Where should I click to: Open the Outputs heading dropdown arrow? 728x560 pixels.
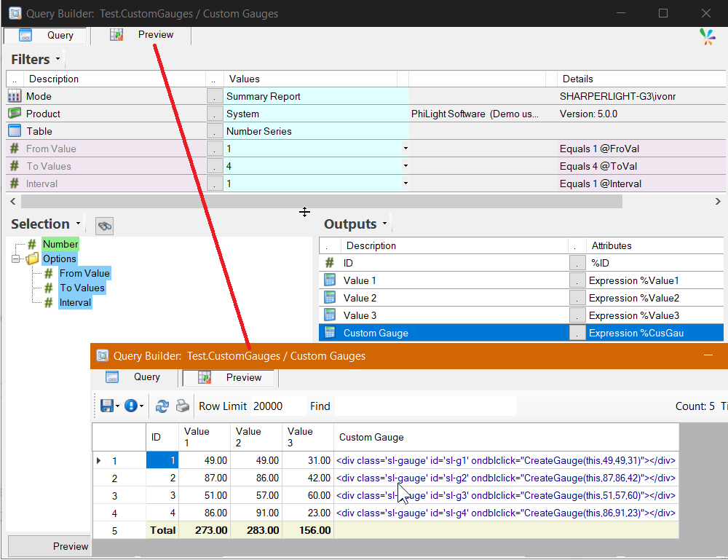(385, 224)
